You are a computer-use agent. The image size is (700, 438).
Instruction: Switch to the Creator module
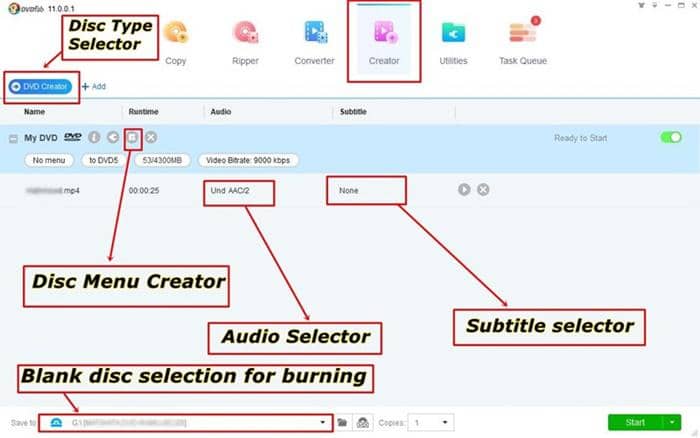384,43
